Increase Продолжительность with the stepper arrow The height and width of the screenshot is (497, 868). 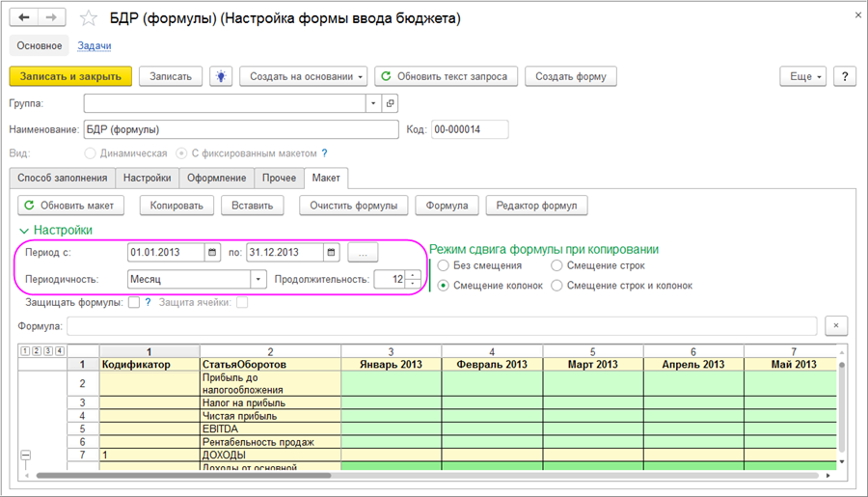click(x=414, y=275)
